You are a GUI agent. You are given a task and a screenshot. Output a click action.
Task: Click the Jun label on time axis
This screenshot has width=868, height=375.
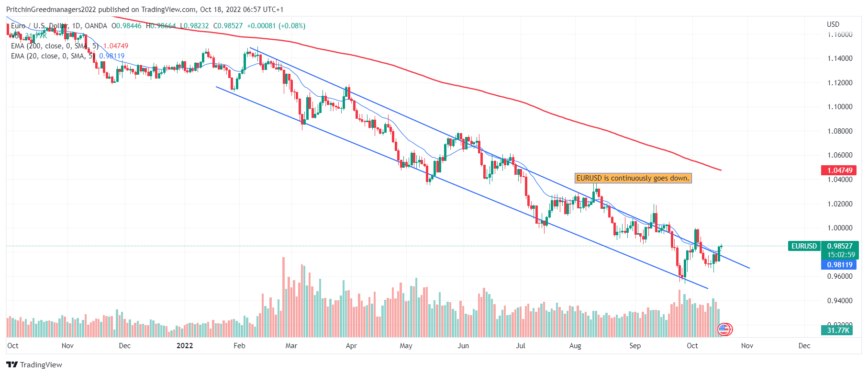[x=463, y=346]
